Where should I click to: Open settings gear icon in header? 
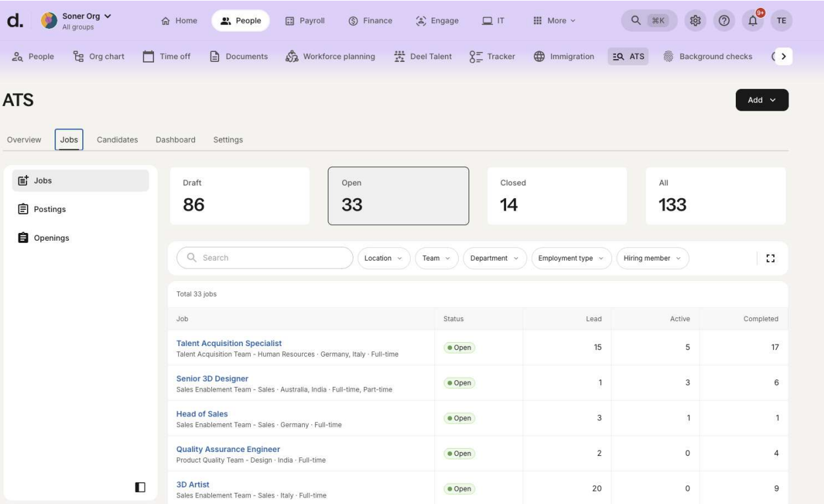click(695, 20)
